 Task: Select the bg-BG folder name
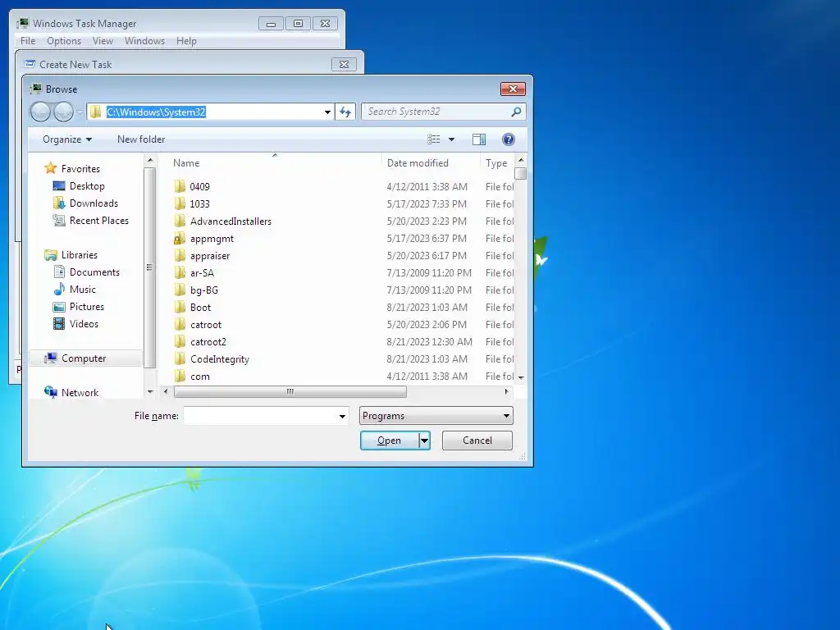tap(204, 290)
